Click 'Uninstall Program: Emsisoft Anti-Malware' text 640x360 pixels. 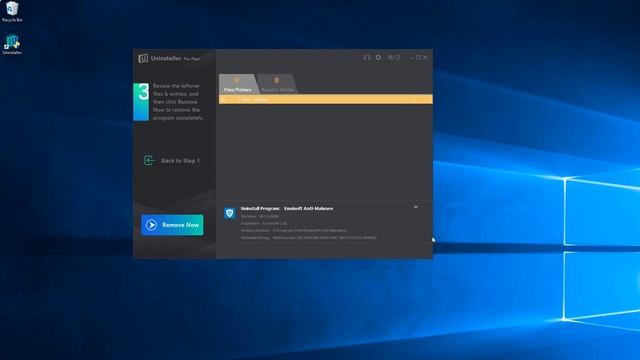pos(287,209)
